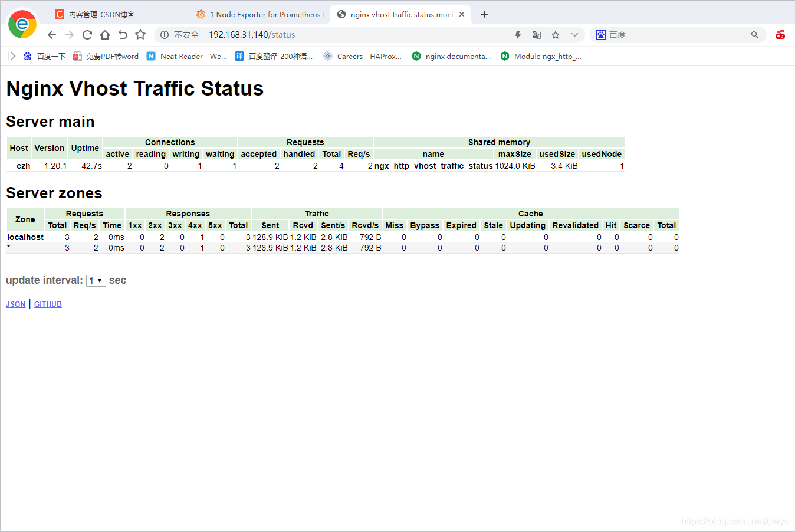Click the usedNode column header
The image size is (795, 532).
[602, 154]
